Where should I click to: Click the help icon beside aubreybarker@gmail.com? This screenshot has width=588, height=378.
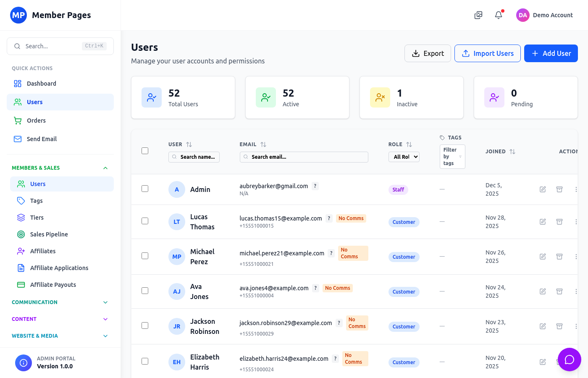click(x=315, y=186)
